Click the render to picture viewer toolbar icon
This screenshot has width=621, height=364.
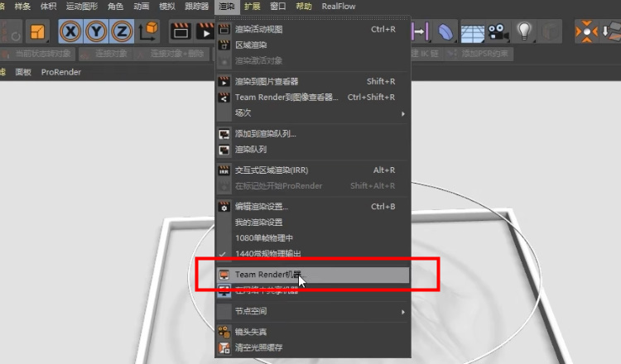point(205,31)
